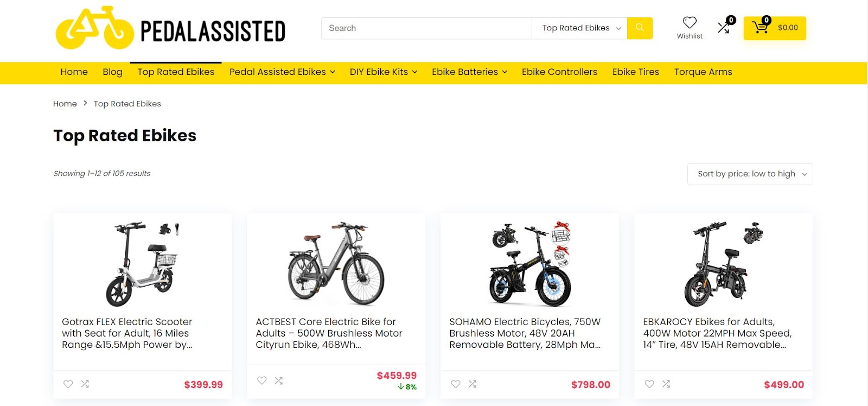Open the Sort by price dropdown
The width and height of the screenshot is (868, 406).
pyautogui.click(x=750, y=174)
